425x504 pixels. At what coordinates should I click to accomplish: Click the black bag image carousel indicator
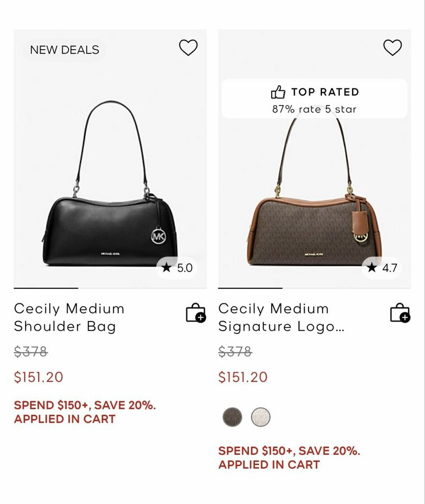coord(46,288)
